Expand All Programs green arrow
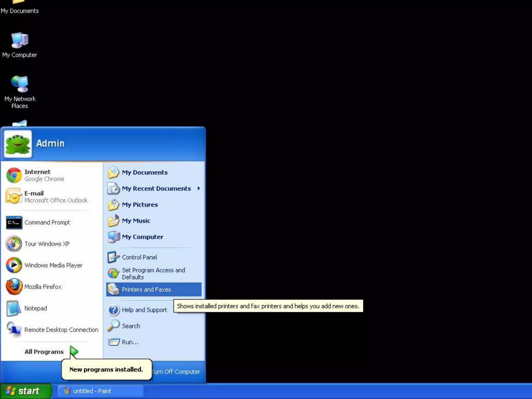The width and height of the screenshot is (532, 399). tap(74, 351)
